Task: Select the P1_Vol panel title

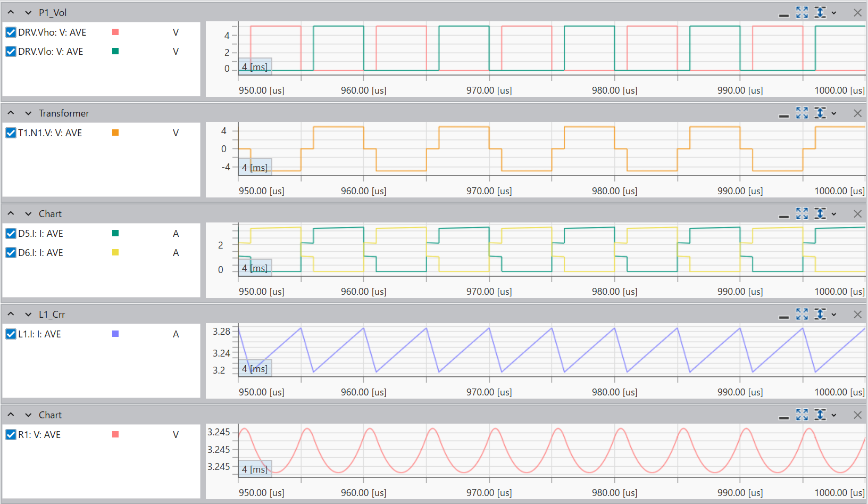Action: point(53,13)
